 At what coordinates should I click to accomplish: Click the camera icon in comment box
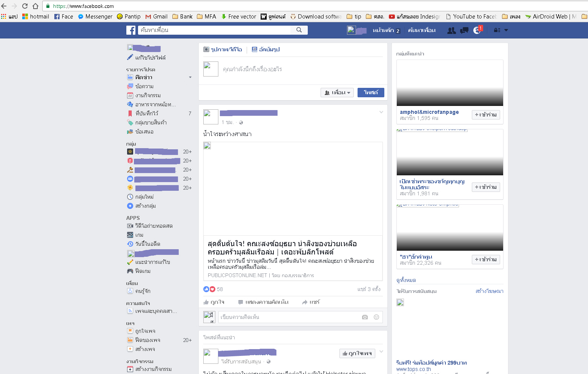pyautogui.click(x=365, y=317)
